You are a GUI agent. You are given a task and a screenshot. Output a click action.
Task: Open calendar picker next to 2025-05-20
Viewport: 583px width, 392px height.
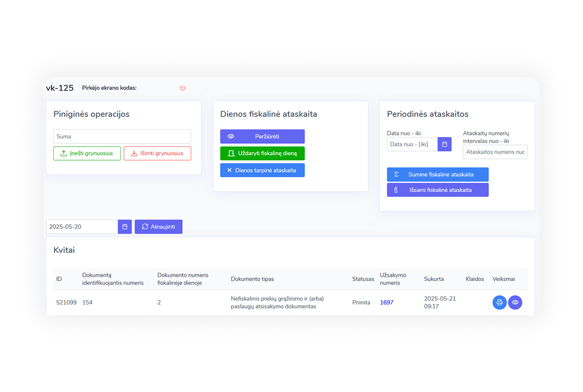124,227
